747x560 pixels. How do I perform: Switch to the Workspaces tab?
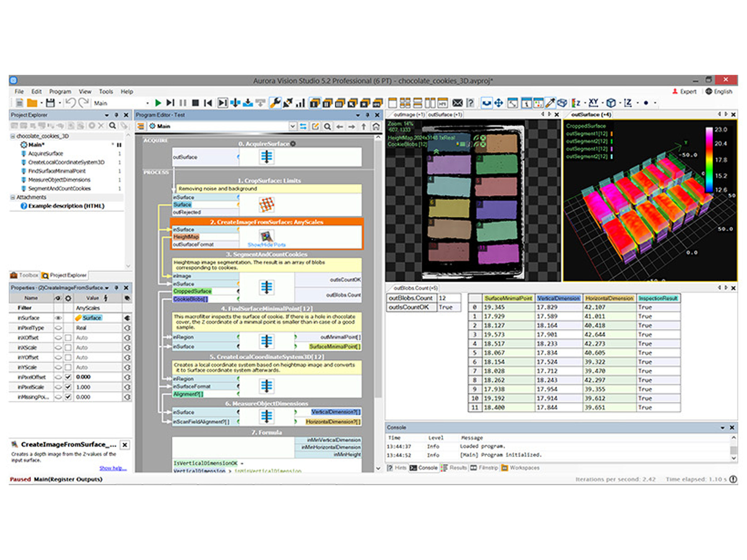pos(521,468)
